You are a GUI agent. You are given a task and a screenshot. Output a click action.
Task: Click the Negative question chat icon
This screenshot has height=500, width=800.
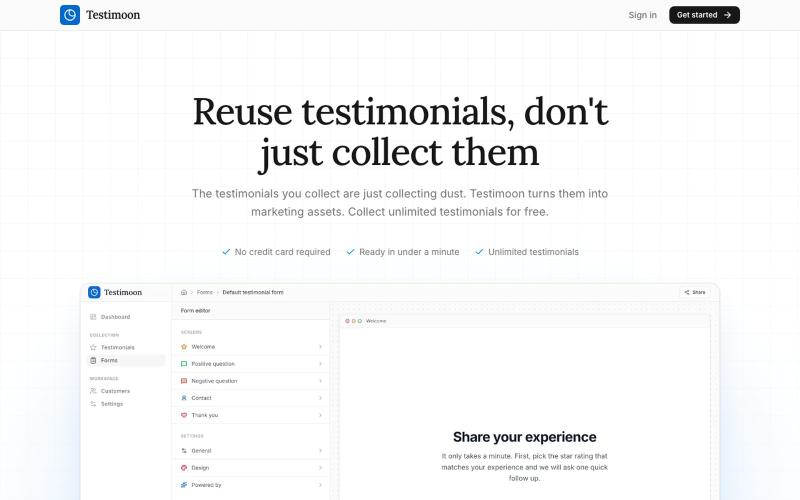184,381
